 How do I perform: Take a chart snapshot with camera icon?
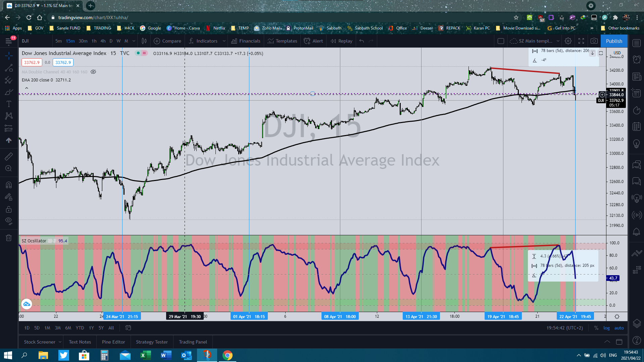594,41
